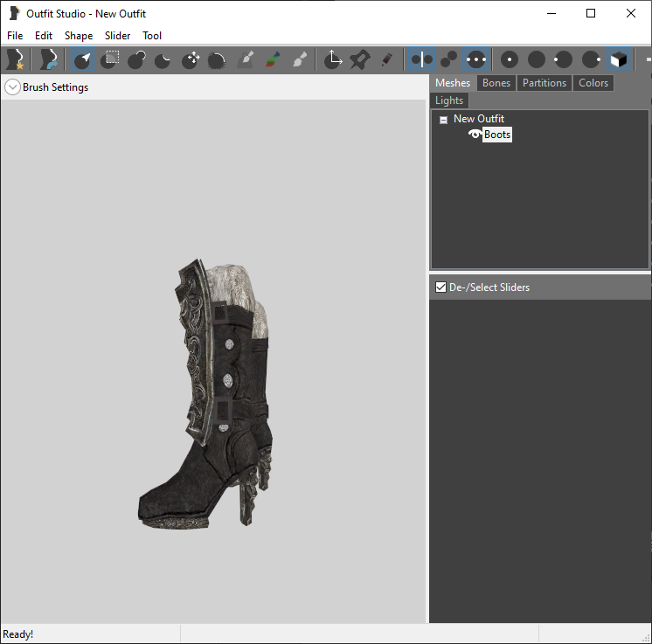Open the Shape menu
This screenshot has width=652, height=644.
pos(79,36)
